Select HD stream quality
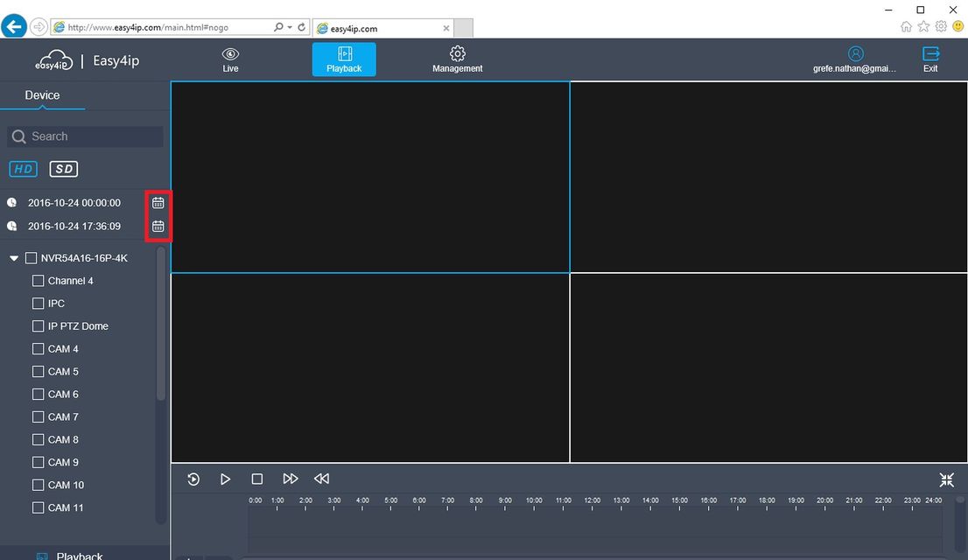This screenshot has width=968, height=560. [x=24, y=169]
